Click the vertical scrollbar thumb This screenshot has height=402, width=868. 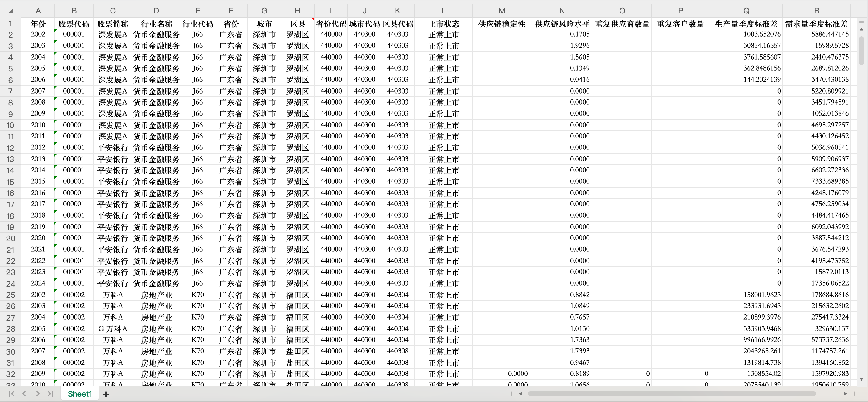coord(861,51)
